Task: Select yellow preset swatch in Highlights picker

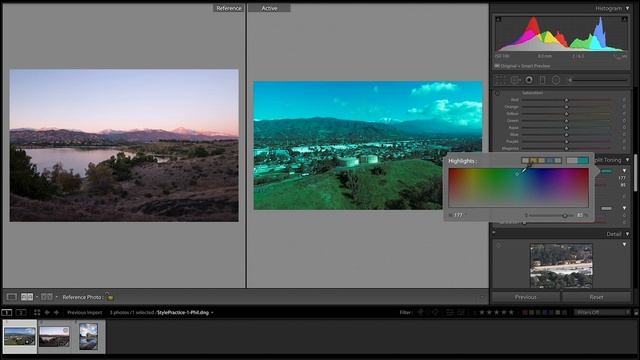Action: point(533,160)
